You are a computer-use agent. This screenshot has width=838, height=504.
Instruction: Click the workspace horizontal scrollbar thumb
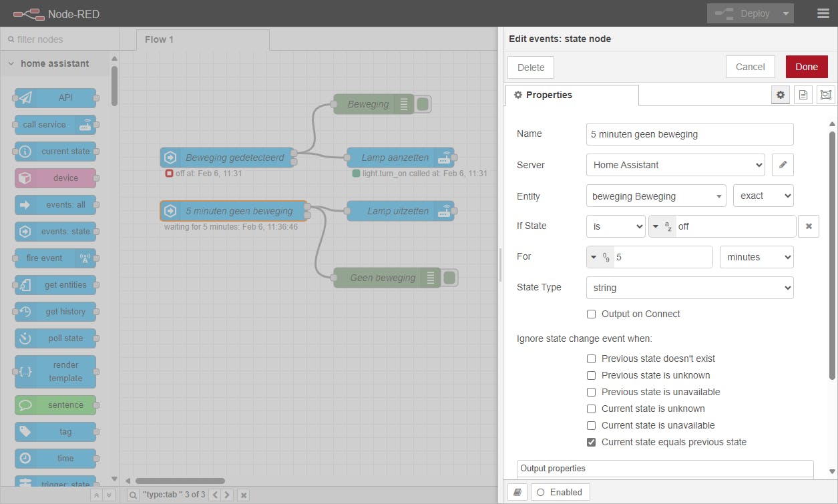pyautogui.click(x=180, y=481)
